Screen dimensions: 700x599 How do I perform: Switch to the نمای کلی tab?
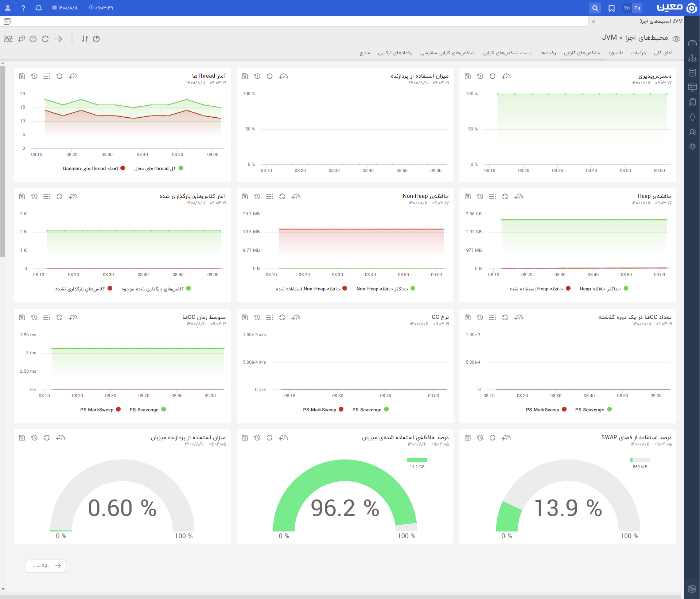click(x=663, y=53)
